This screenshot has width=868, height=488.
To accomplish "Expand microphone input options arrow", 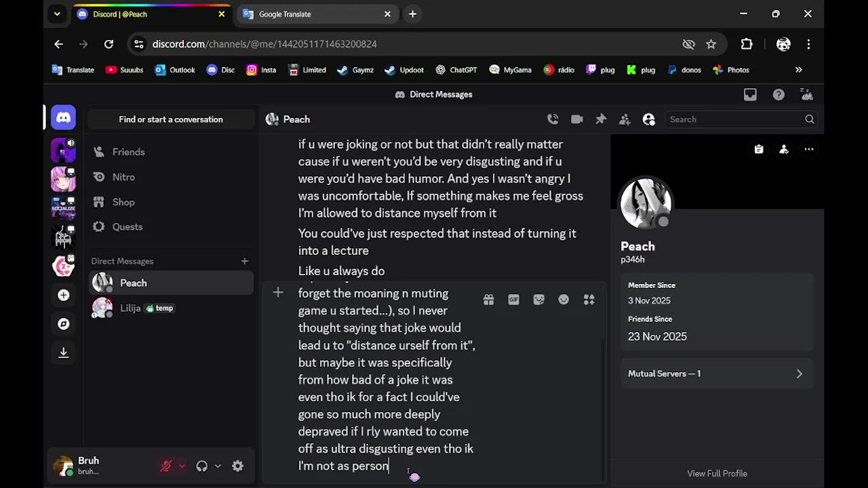I will click(182, 466).
